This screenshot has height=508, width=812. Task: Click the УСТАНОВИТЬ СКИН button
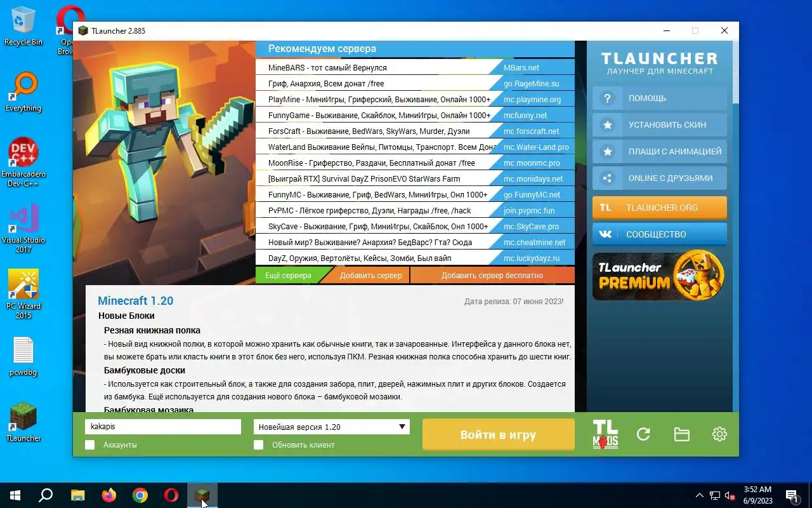point(660,125)
